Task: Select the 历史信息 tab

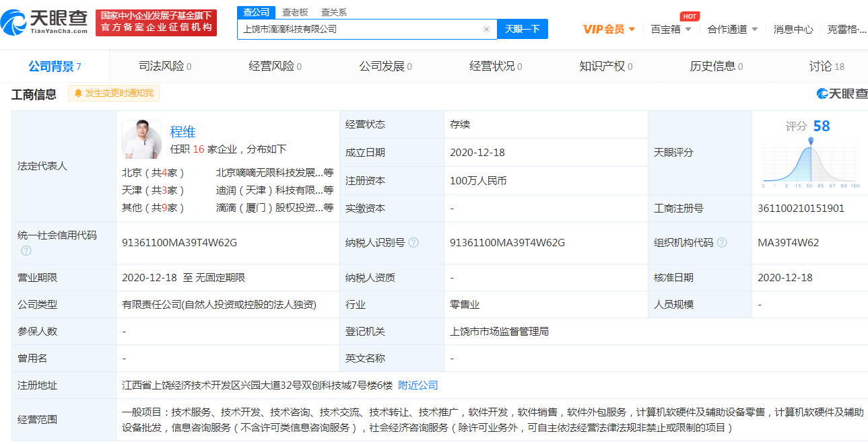Action: coord(716,66)
